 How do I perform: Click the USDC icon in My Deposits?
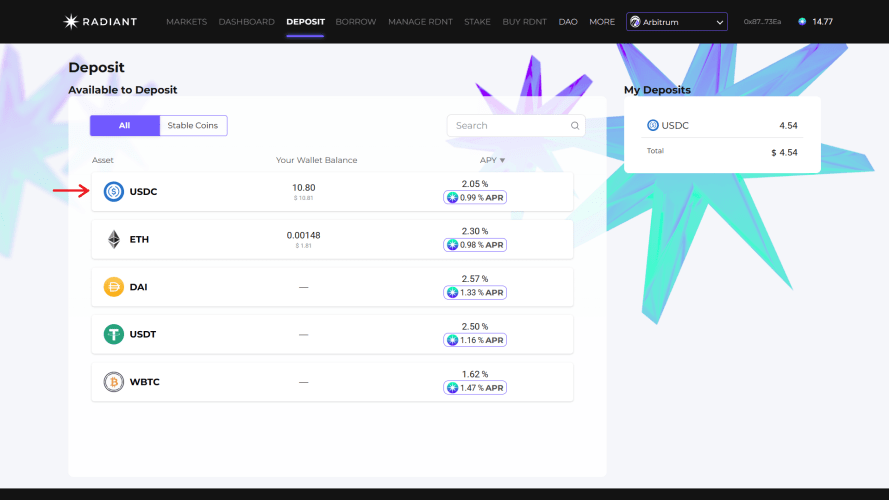653,125
